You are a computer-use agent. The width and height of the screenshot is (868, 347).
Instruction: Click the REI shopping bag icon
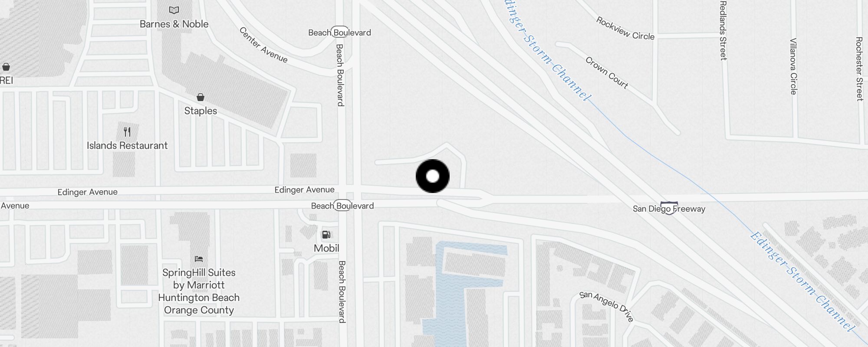[x=6, y=67]
